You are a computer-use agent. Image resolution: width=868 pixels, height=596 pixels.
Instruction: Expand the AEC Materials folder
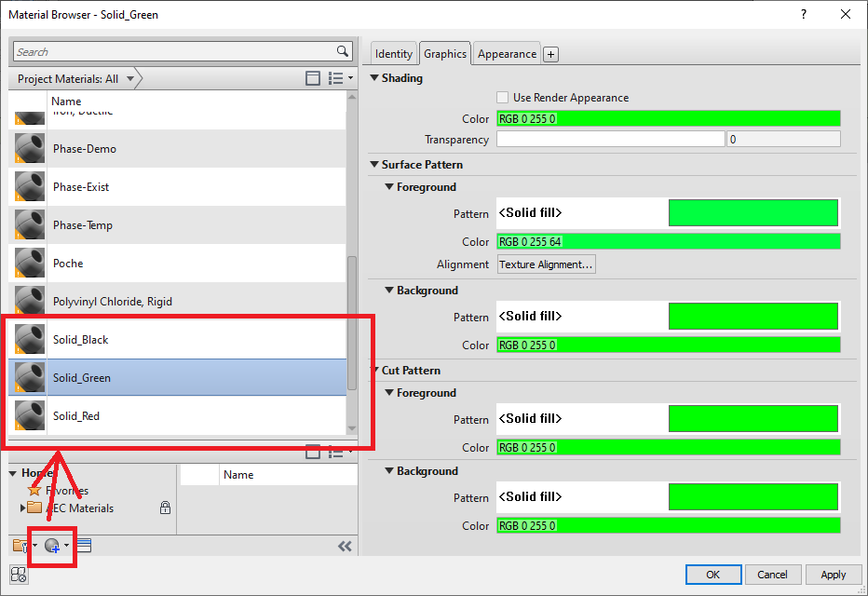20,508
